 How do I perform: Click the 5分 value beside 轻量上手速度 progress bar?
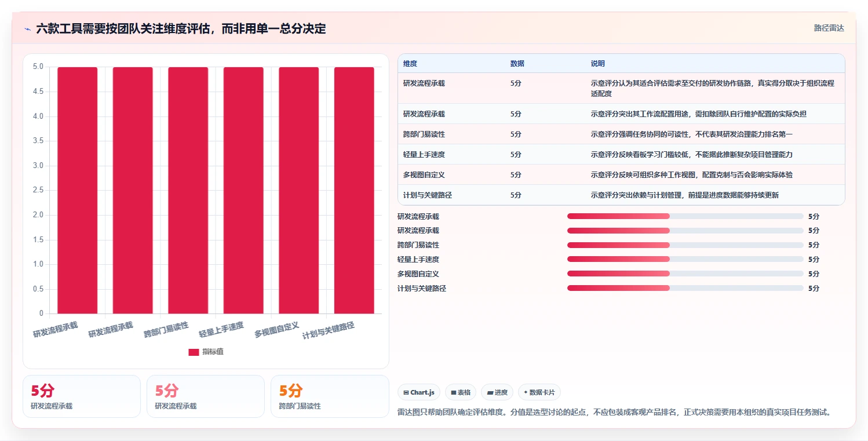(x=814, y=260)
